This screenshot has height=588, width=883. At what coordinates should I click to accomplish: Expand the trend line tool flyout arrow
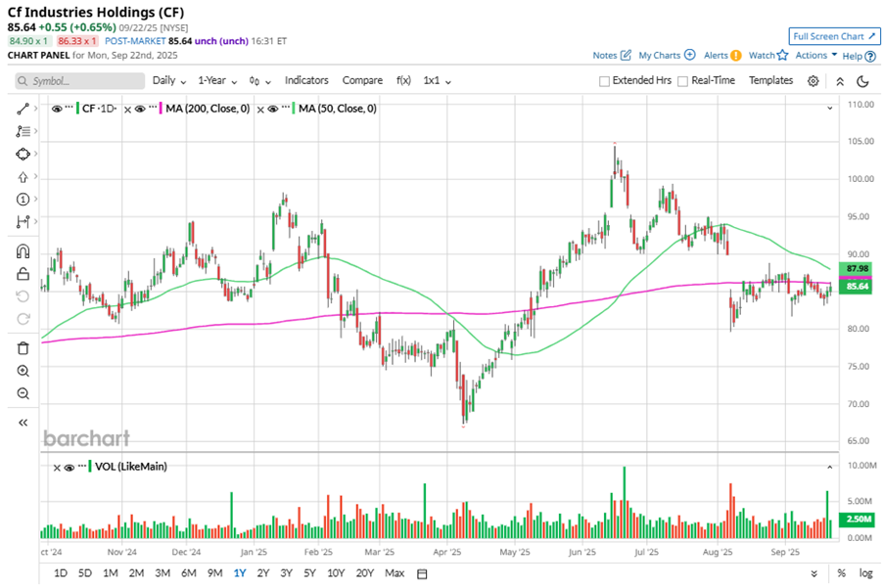click(35, 108)
